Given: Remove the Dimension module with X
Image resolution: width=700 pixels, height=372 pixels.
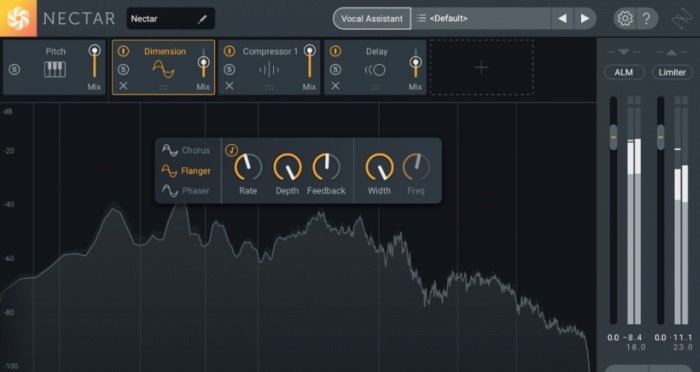Looking at the screenshot, I should coord(123,86).
